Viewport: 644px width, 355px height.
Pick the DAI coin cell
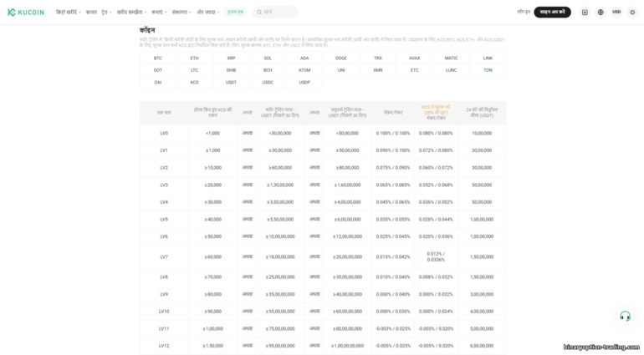pyautogui.click(x=158, y=83)
